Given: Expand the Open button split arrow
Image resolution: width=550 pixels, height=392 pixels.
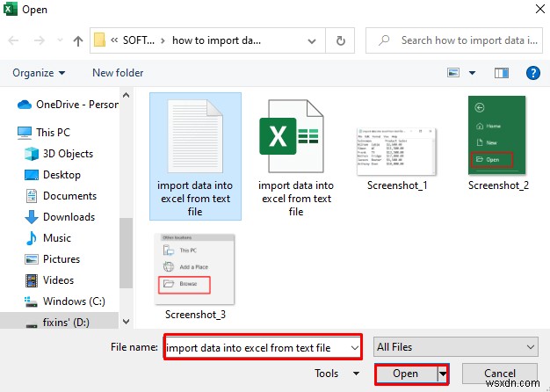Looking at the screenshot, I should pos(443,374).
